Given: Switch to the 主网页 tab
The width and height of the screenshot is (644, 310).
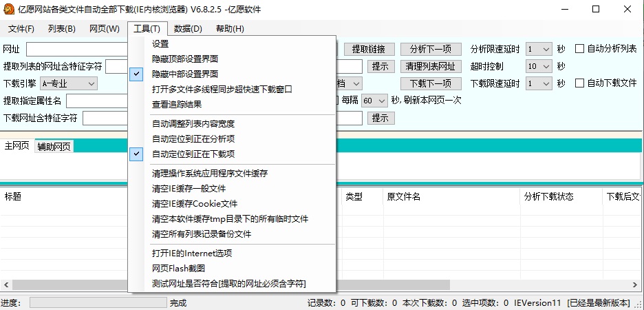Looking at the screenshot, I should (17, 146).
